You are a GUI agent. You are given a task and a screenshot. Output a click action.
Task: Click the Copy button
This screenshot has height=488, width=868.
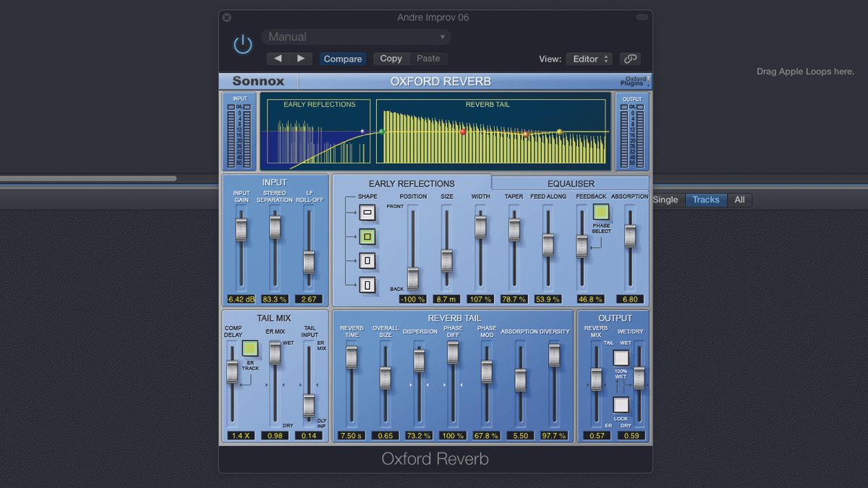click(x=391, y=59)
